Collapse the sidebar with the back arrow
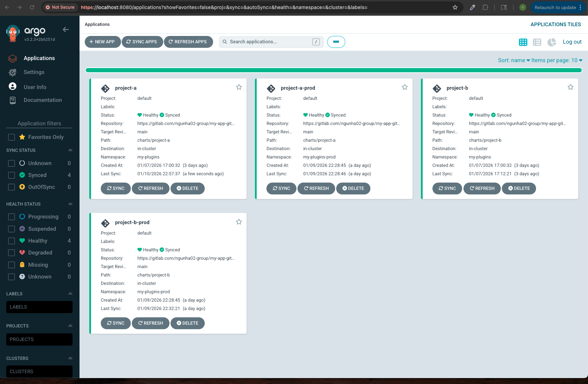 tap(66, 30)
